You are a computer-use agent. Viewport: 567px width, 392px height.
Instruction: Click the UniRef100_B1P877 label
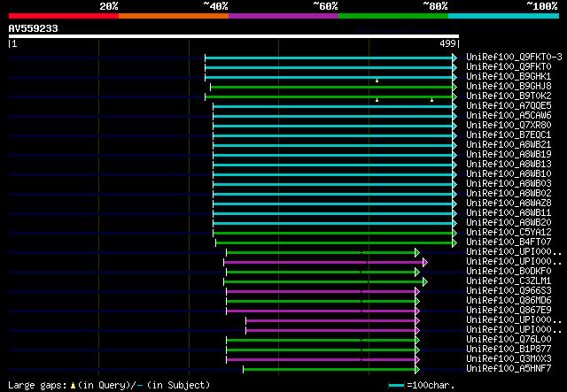tap(509, 350)
